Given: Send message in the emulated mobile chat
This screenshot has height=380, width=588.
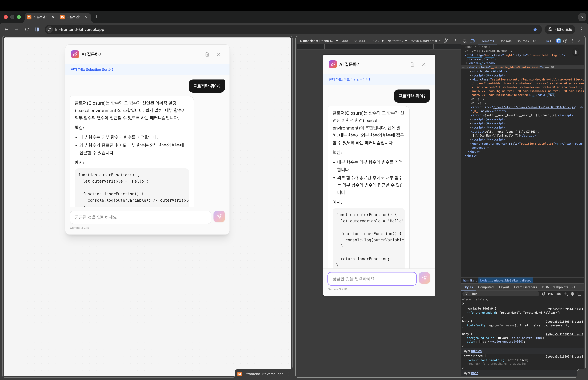Looking at the screenshot, I should (424, 278).
